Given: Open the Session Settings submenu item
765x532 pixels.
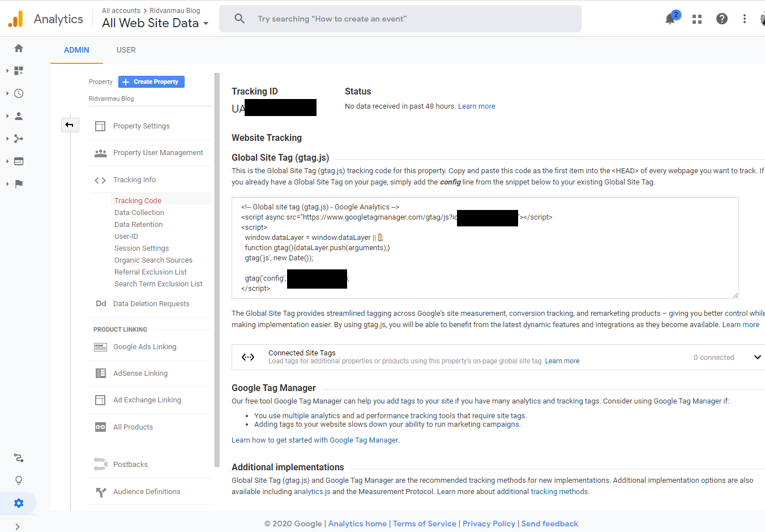Looking at the screenshot, I should coord(142,248).
